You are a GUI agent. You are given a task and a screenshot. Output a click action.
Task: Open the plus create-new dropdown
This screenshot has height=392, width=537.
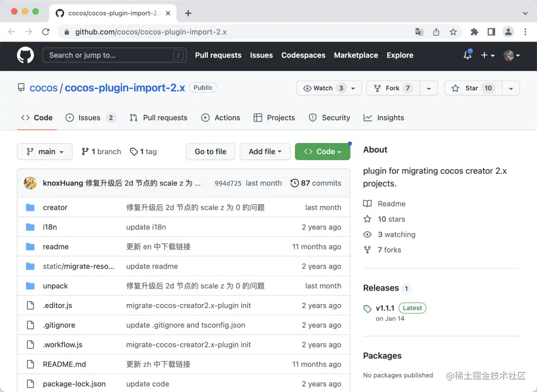(x=488, y=55)
